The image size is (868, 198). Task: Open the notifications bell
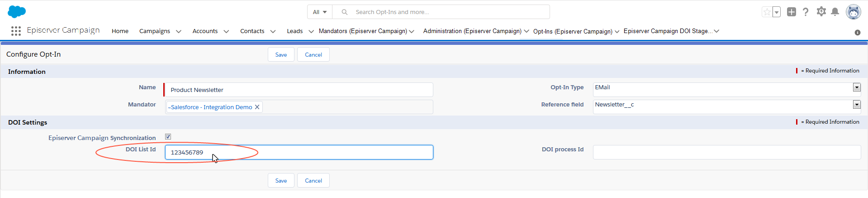tap(835, 12)
